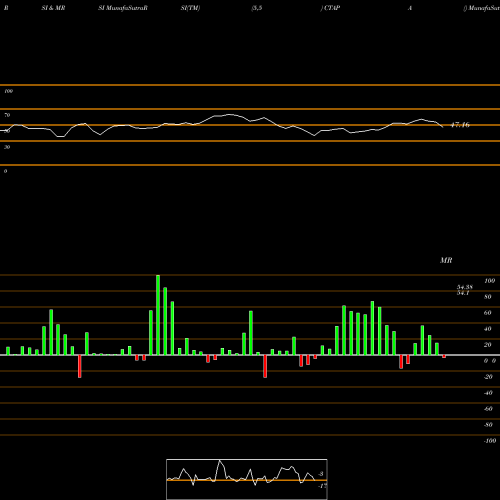Screen dimensions: 500x500
Task: Click the -17 label in mini chart
Action: tap(322, 486)
